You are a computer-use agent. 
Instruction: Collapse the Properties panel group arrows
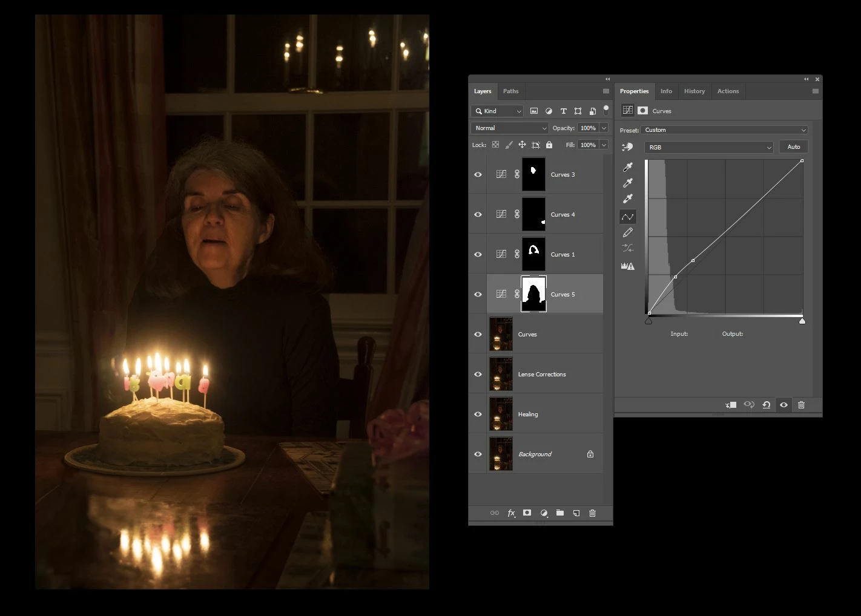click(x=806, y=79)
